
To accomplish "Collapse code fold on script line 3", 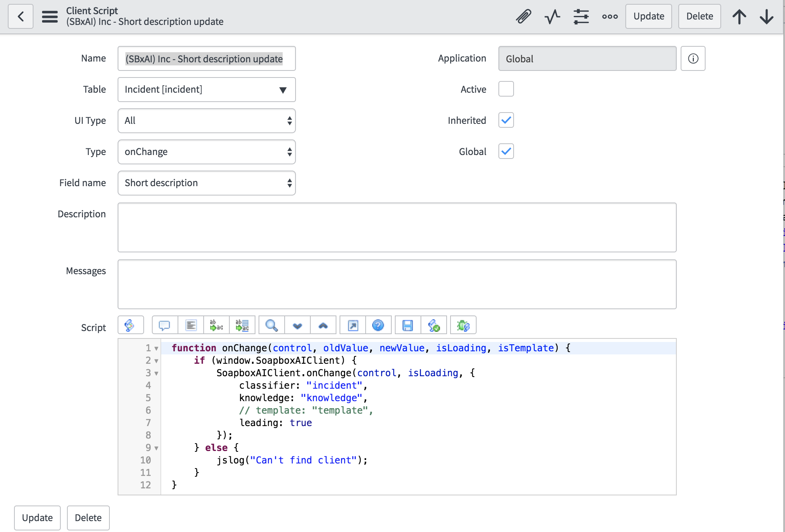I will [156, 373].
